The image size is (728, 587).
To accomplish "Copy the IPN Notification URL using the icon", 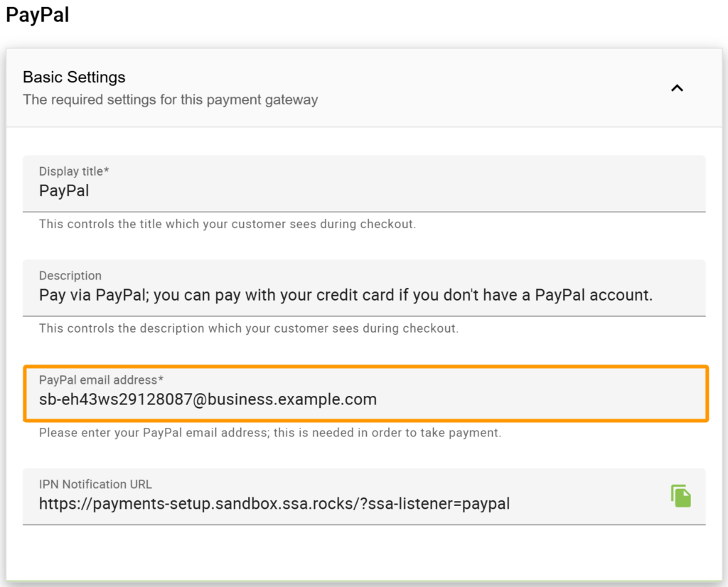I will pos(681,495).
